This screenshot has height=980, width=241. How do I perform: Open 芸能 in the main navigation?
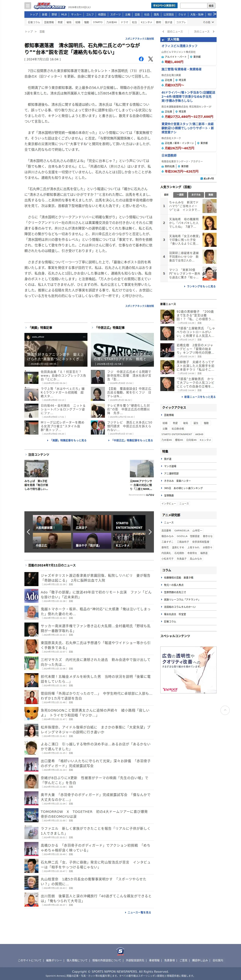point(137,14)
